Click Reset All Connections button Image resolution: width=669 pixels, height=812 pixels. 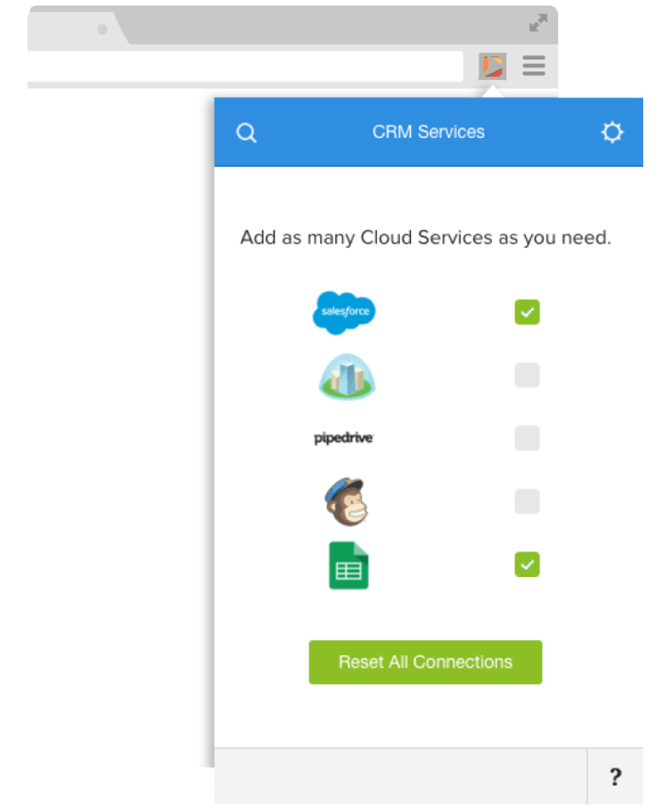pyautogui.click(x=426, y=662)
